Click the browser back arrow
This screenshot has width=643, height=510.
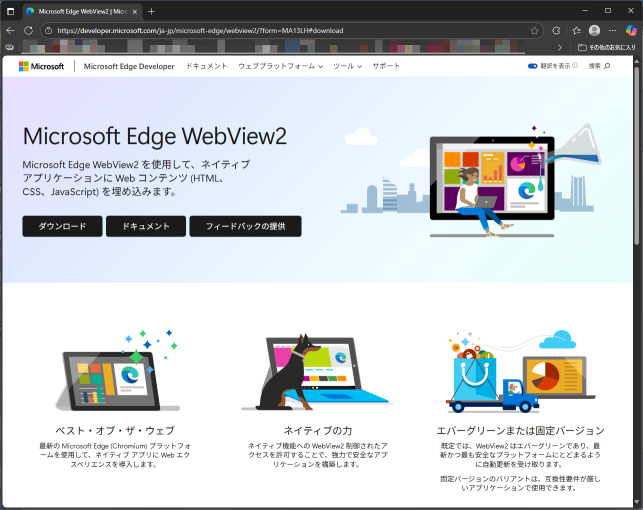pyautogui.click(x=12, y=30)
